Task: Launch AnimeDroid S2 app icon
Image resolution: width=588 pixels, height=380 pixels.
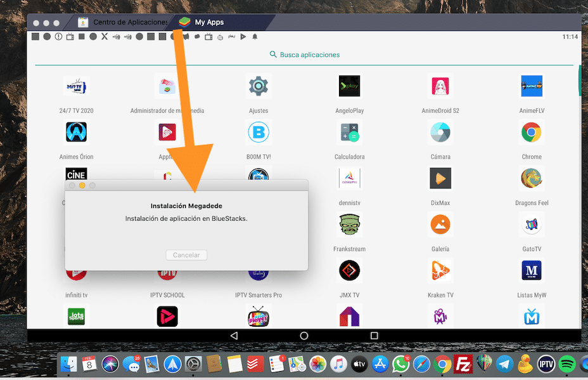Action: [x=440, y=86]
